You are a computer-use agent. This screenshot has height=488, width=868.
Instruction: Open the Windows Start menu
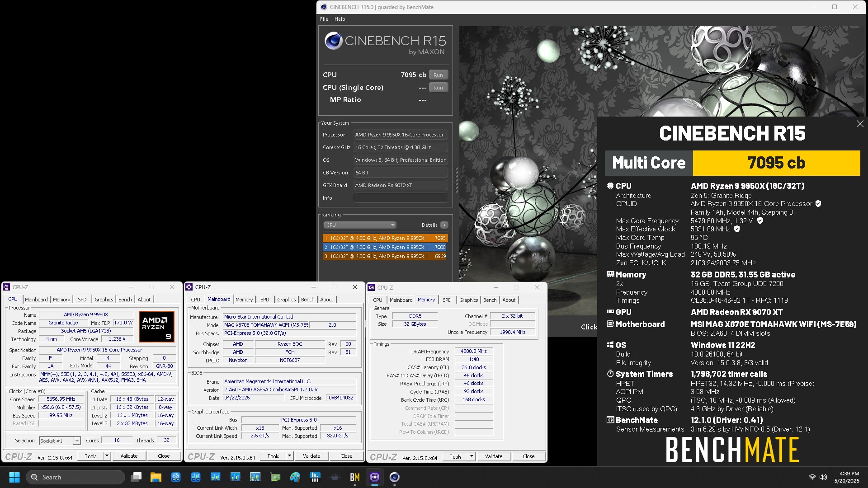tap(14, 477)
